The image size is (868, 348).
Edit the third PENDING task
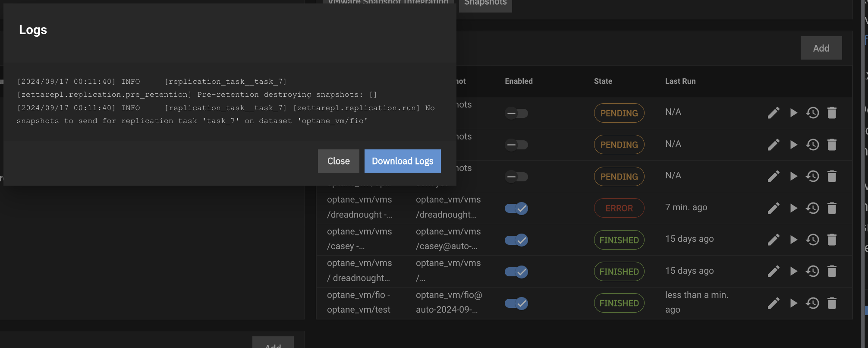click(774, 176)
